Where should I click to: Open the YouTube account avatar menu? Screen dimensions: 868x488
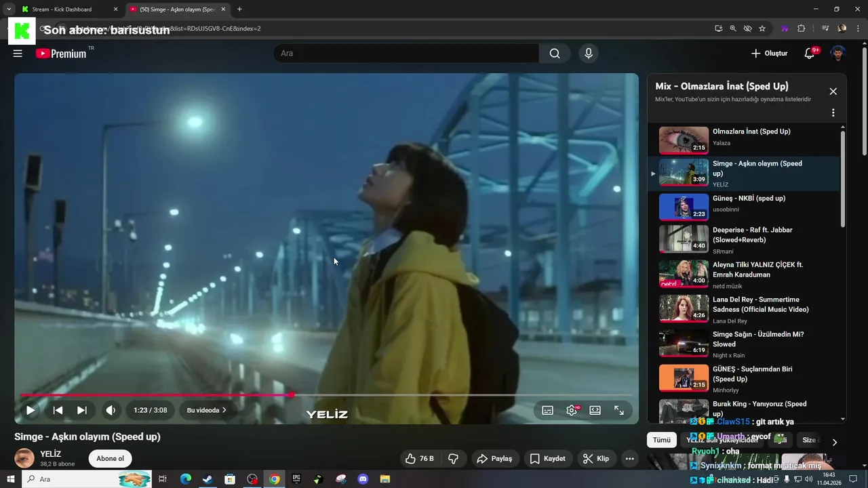pyautogui.click(x=838, y=54)
